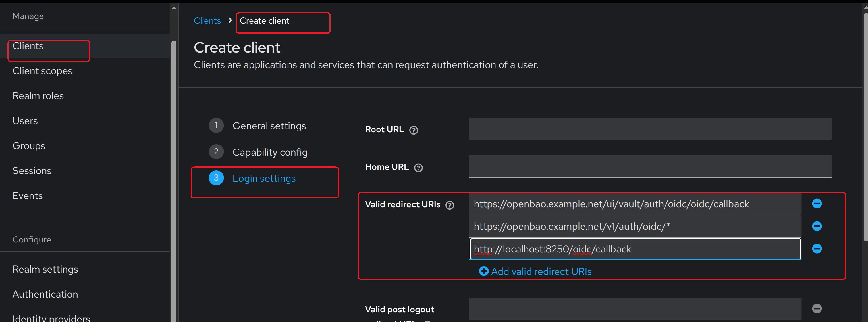Remove the first openbao callback redirect URI
This screenshot has width=868, height=322.
click(817, 204)
